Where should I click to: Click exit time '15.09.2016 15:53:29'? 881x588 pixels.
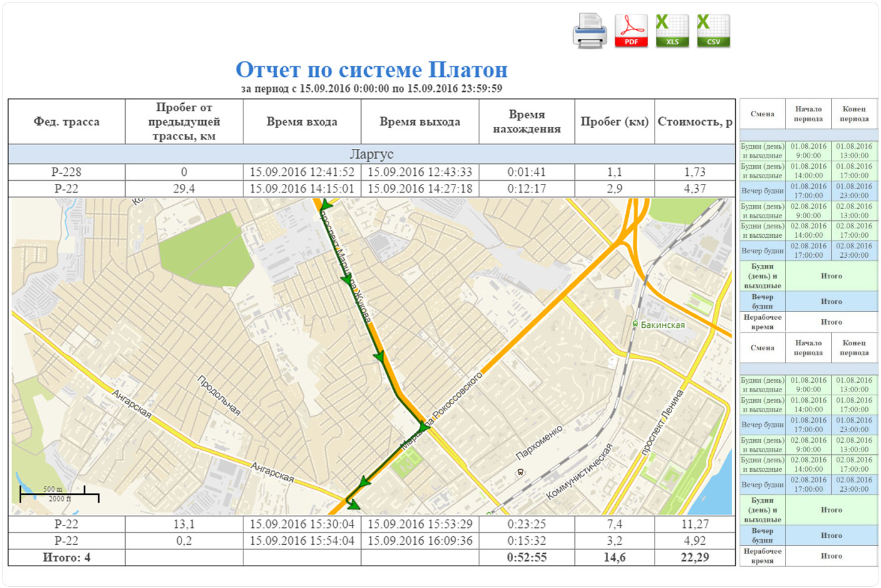coord(420,524)
